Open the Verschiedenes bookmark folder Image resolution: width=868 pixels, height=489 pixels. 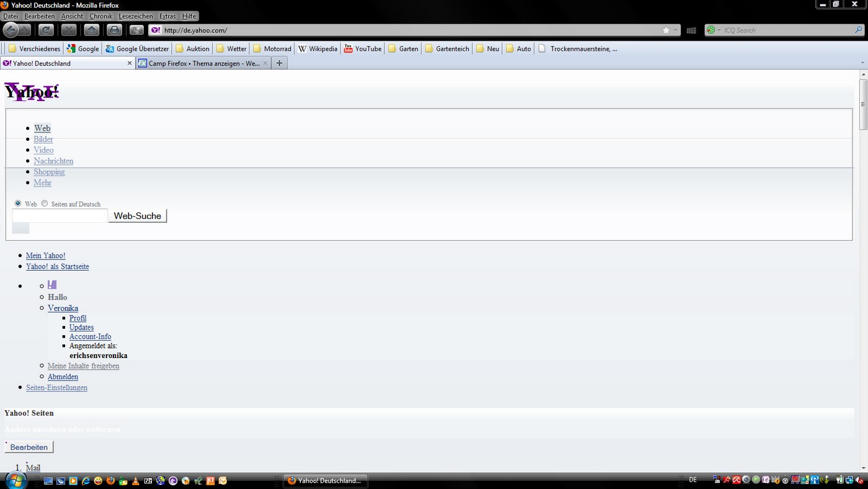[34, 48]
